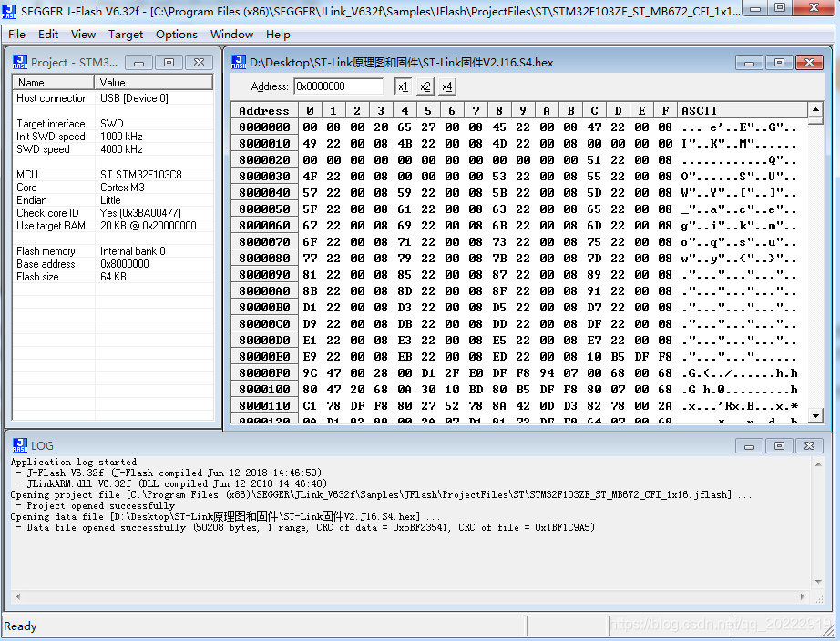Switch hex view to x4 word width

(x=446, y=86)
